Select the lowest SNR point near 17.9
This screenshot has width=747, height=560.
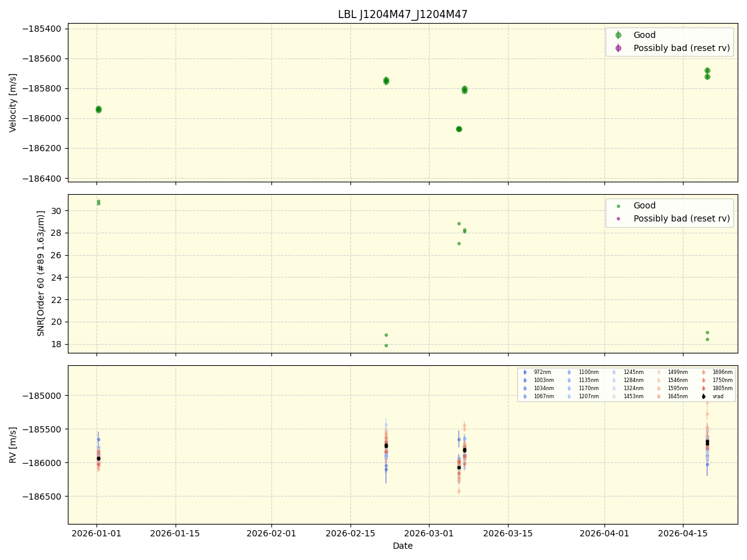click(386, 345)
